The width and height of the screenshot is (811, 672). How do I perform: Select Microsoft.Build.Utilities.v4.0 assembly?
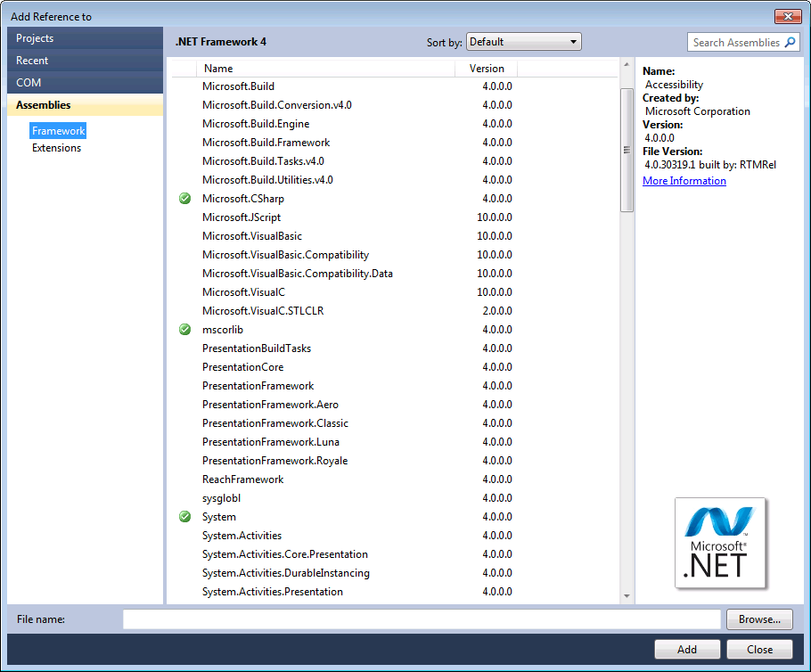pos(267,180)
